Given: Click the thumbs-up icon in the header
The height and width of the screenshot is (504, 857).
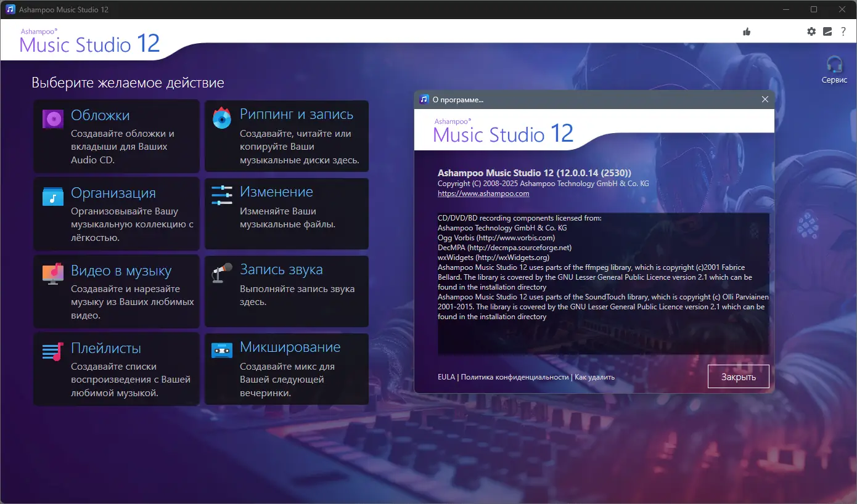Looking at the screenshot, I should click(x=747, y=31).
